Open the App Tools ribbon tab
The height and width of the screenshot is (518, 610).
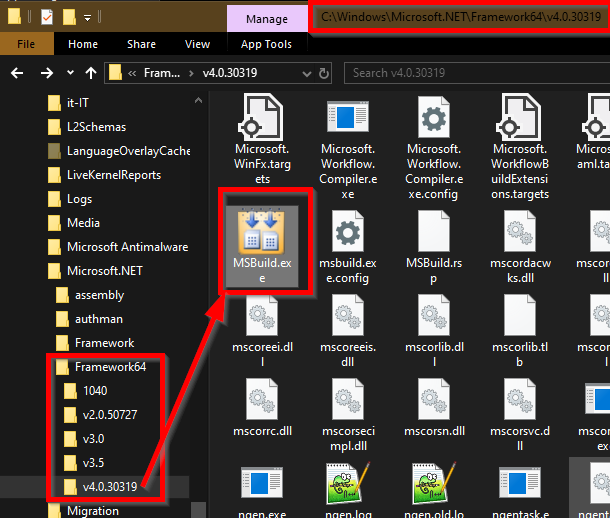[x=266, y=44]
